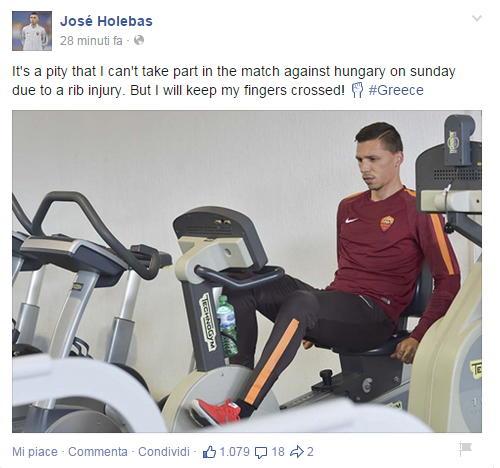Click the raised fist emoji
Viewport: 500px width, 468px height.
[x=357, y=90]
